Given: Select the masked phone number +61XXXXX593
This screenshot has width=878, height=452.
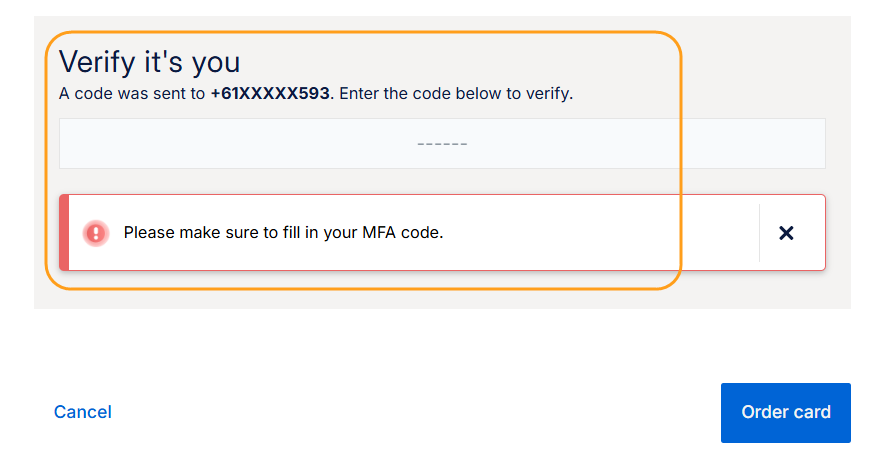Looking at the screenshot, I should [x=270, y=94].
